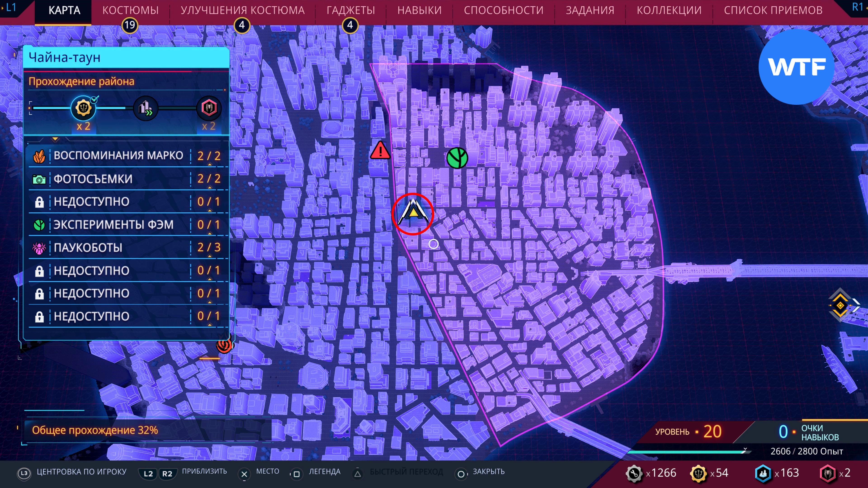Click the gold tech token progress icon

[x=83, y=108]
